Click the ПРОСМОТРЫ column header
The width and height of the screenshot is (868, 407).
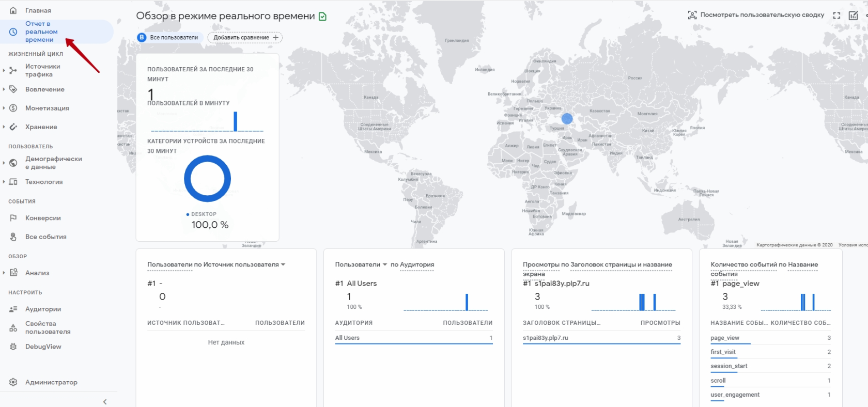pyautogui.click(x=660, y=323)
